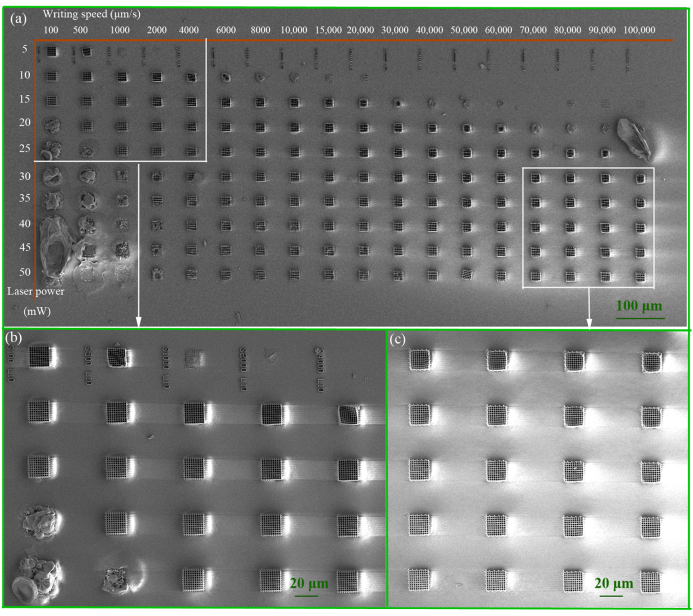Screen dimensions: 693x616
Task: Click the '6000' writing speed column header
Action: [226, 30]
